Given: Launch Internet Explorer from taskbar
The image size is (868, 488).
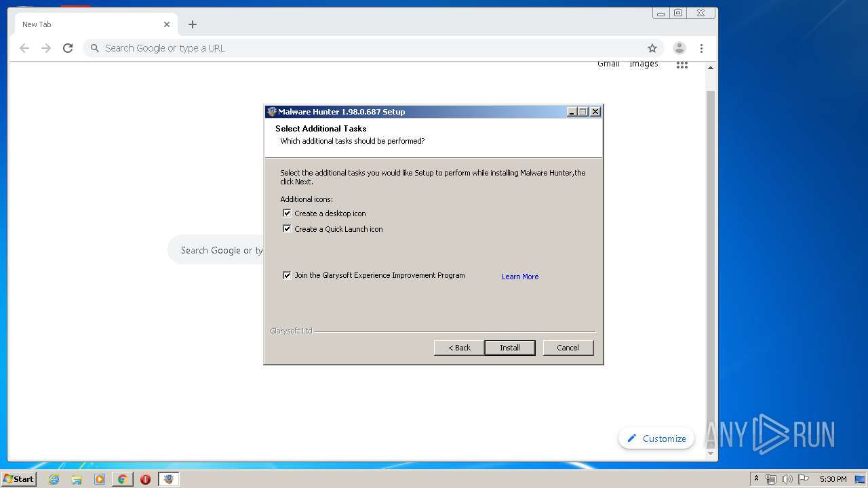Looking at the screenshot, I should click(x=54, y=479).
